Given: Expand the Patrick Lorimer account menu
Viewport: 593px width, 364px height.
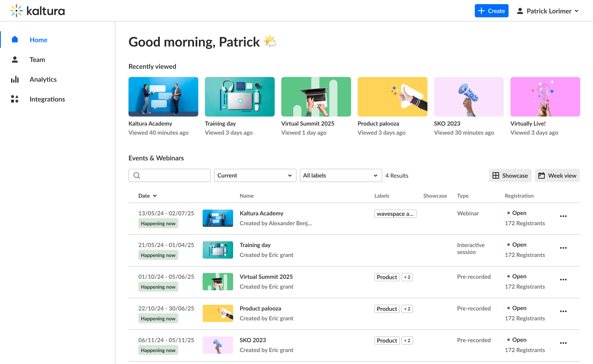Looking at the screenshot, I should [x=548, y=11].
